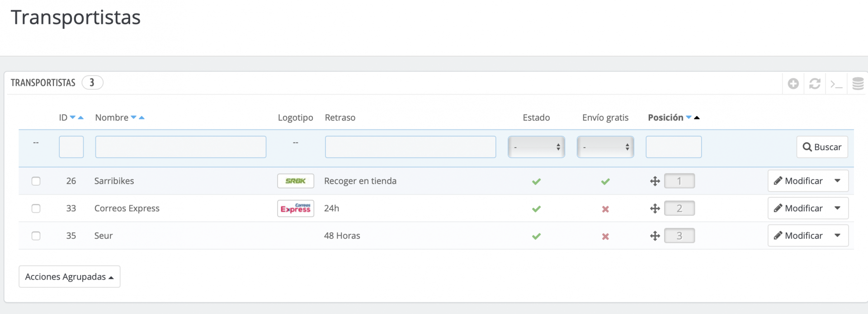Sort ID column ascending arrow
868x314 pixels.
(x=81, y=118)
